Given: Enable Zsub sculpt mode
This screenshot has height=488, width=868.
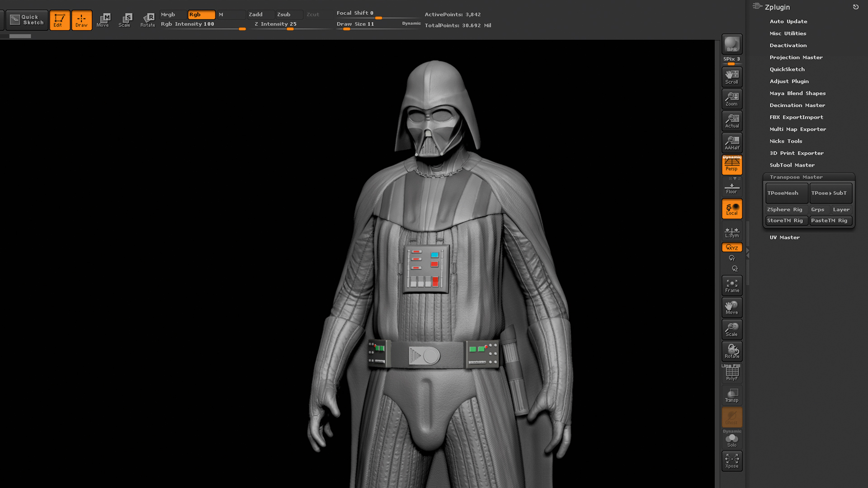Looking at the screenshot, I should 289,14.
